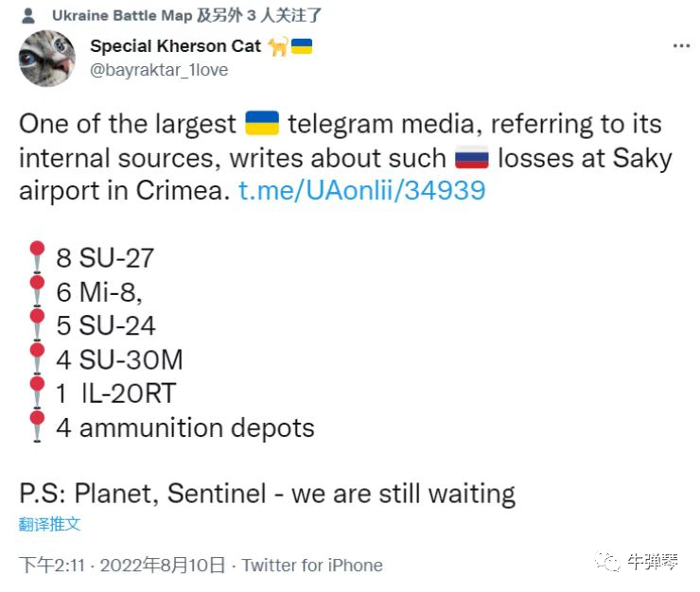Click the red pin beside 8 SU-27

point(37,256)
